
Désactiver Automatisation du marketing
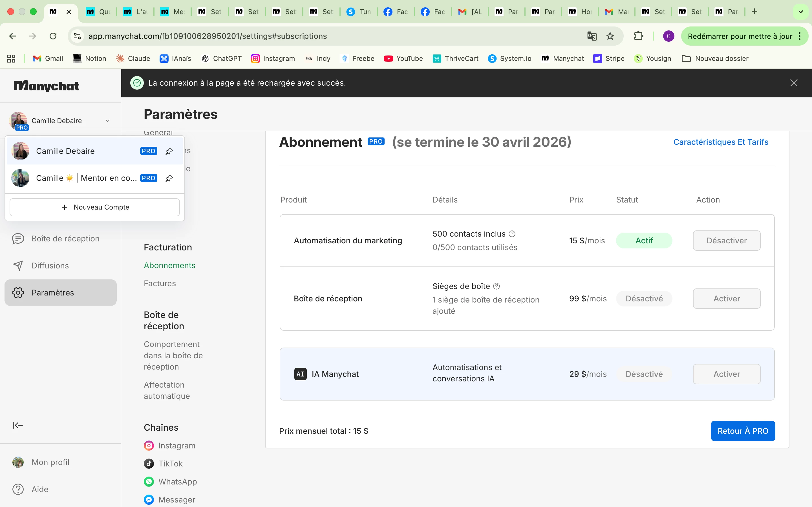tap(727, 241)
